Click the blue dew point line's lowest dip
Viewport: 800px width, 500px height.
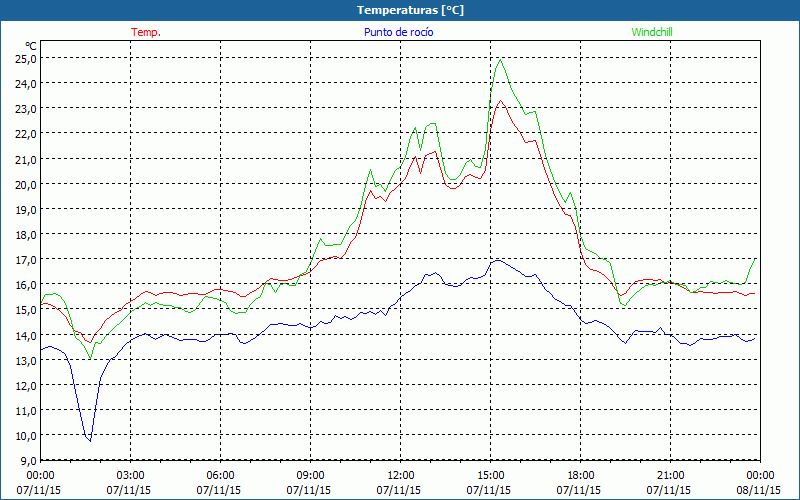click(x=90, y=440)
